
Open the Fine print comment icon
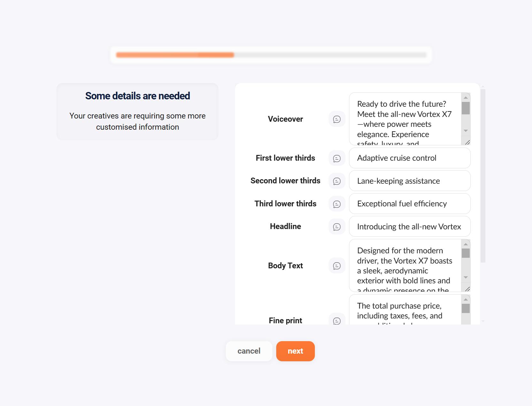(x=337, y=320)
